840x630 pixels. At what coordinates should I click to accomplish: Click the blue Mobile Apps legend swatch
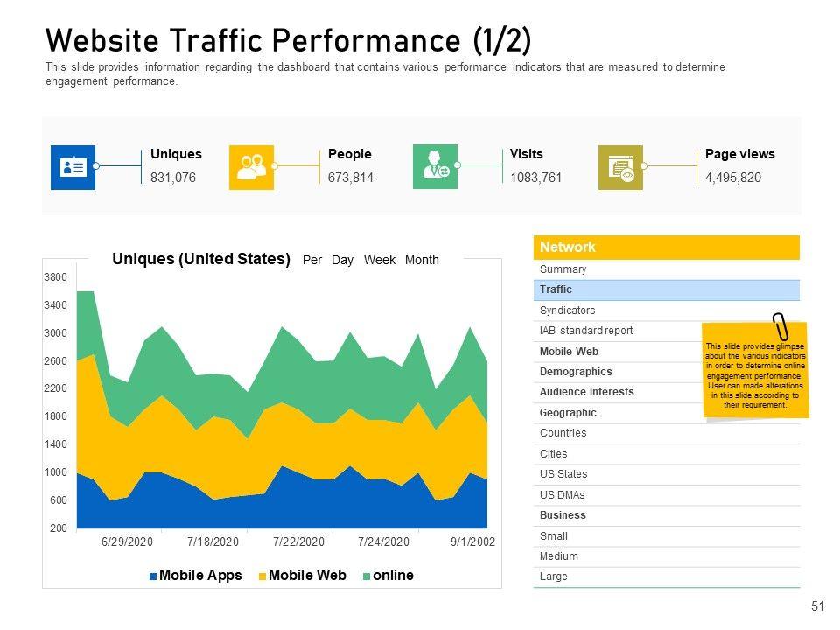coord(153,577)
